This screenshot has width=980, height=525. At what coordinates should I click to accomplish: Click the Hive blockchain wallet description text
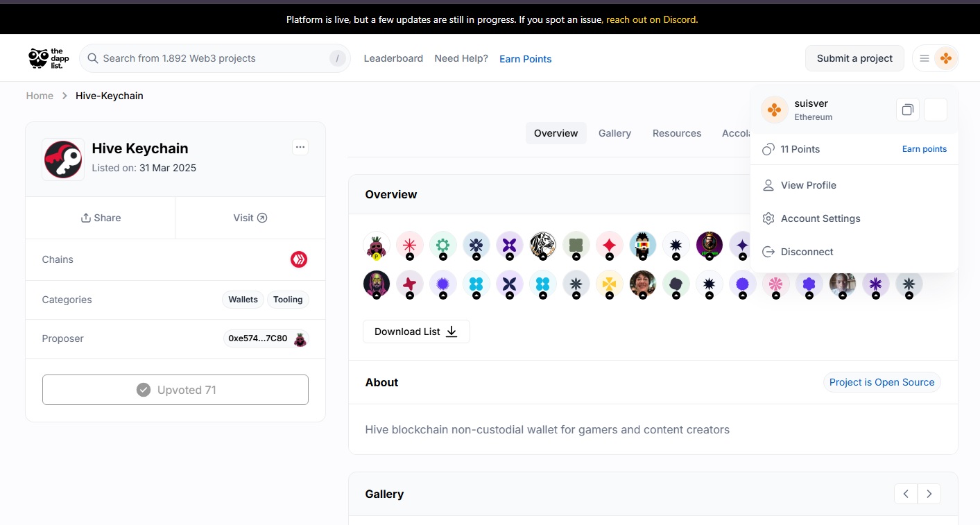click(x=547, y=429)
